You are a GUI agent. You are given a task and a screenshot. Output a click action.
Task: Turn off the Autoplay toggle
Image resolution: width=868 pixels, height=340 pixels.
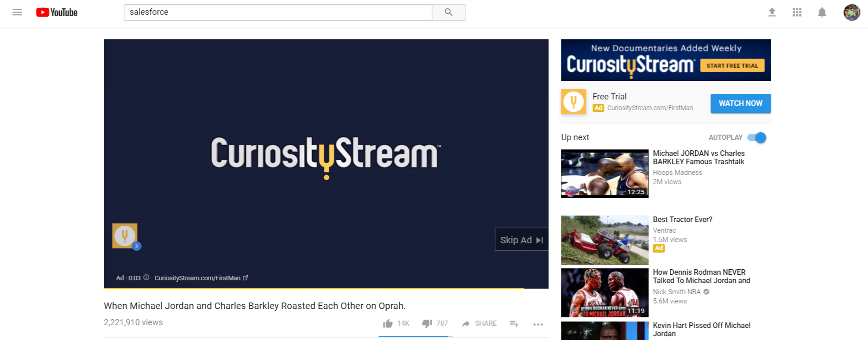[x=757, y=137]
